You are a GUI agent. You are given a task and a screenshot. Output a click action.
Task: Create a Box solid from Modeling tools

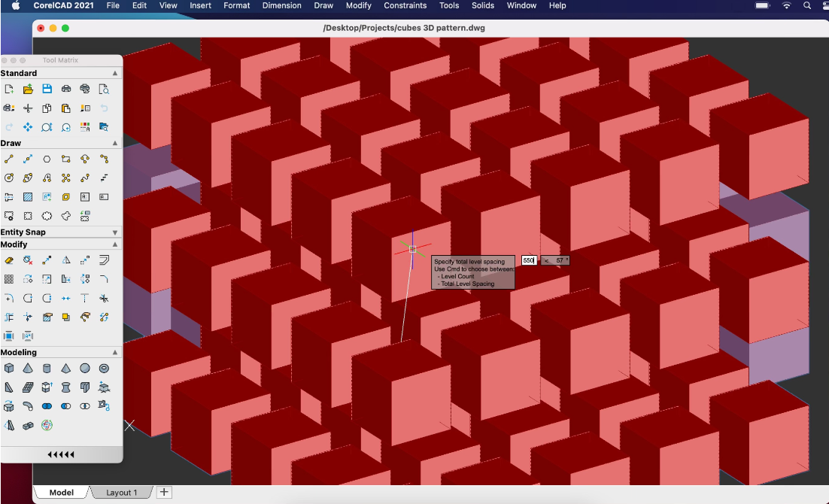(9, 368)
